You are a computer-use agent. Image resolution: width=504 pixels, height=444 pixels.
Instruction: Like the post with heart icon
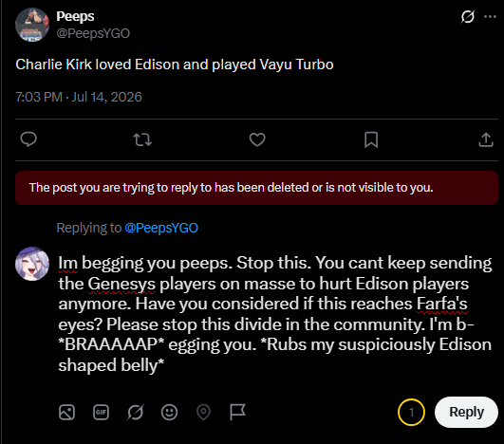257,139
